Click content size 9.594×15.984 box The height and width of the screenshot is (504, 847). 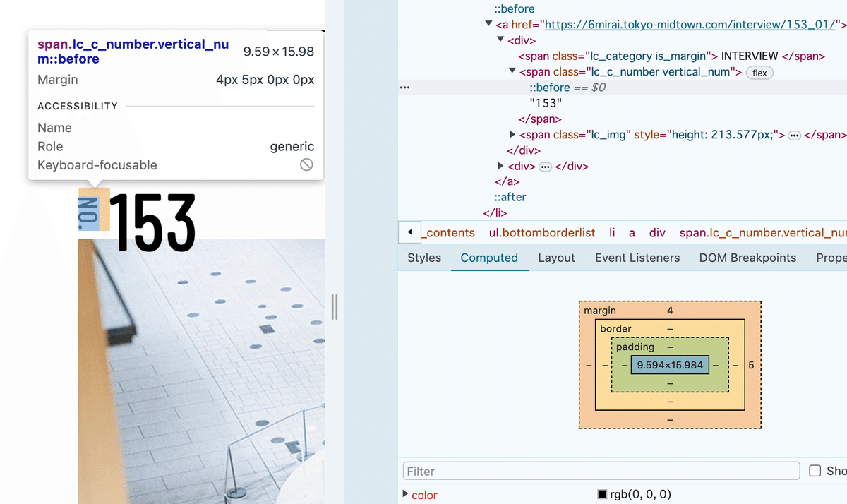(670, 365)
